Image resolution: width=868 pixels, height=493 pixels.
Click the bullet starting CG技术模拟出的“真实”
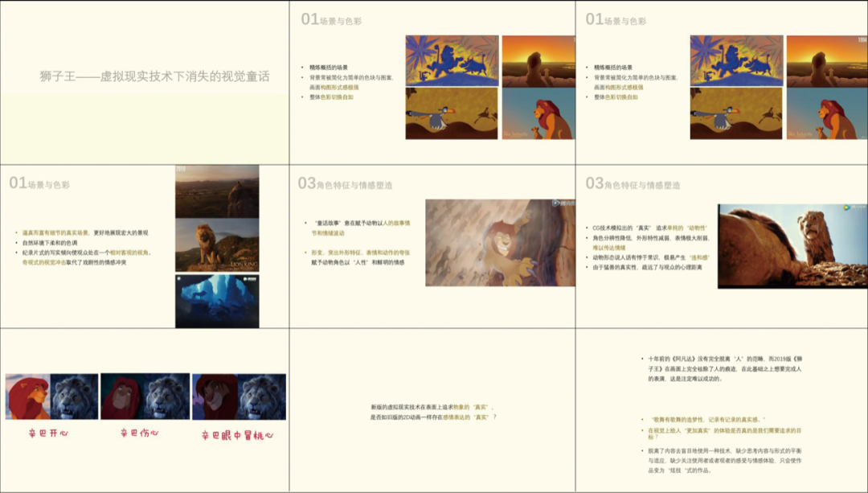point(650,228)
